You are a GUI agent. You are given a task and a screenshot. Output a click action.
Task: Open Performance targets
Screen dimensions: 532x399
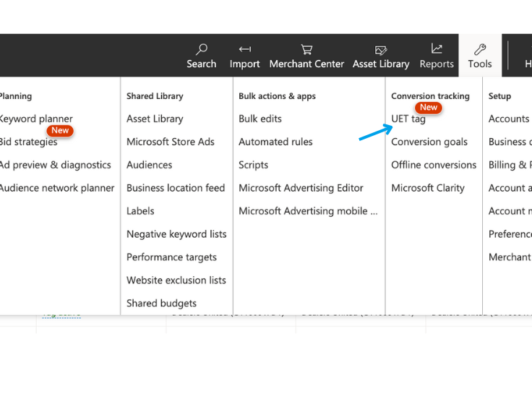[171, 257]
